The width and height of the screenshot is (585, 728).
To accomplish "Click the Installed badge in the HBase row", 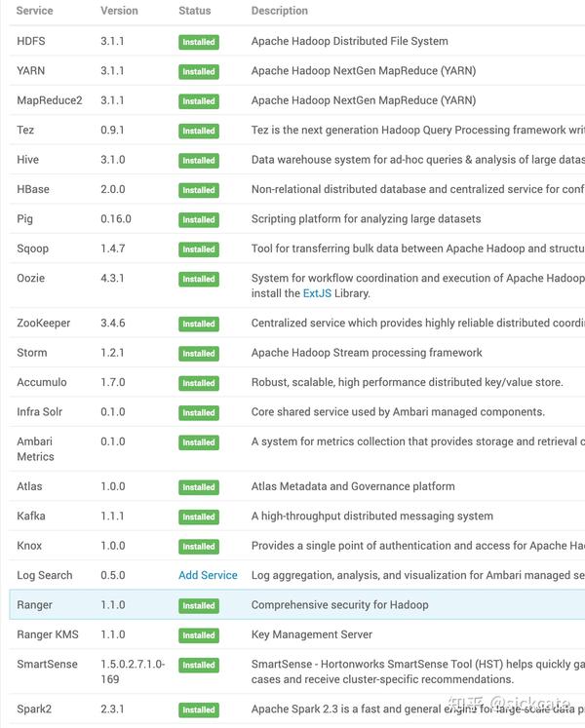I will pyautogui.click(x=198, y=190).
